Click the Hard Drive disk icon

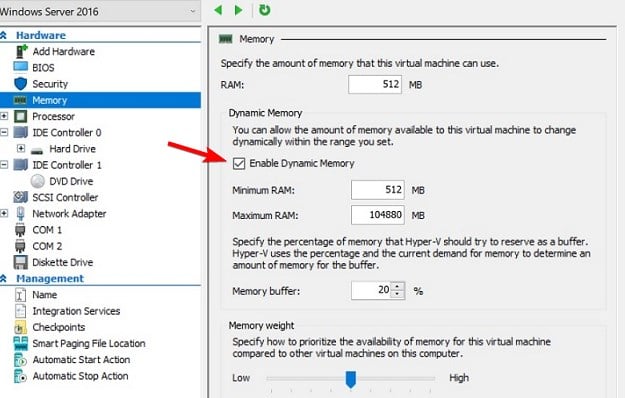[37, 150]
